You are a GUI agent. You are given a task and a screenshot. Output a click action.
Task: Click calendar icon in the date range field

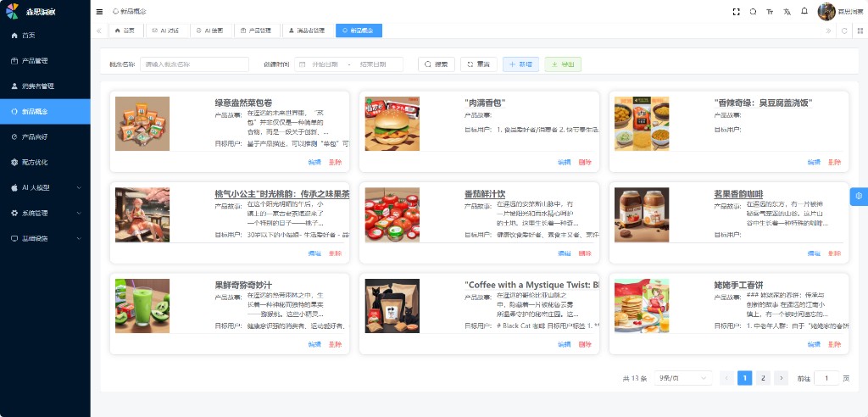pos(303,64)
